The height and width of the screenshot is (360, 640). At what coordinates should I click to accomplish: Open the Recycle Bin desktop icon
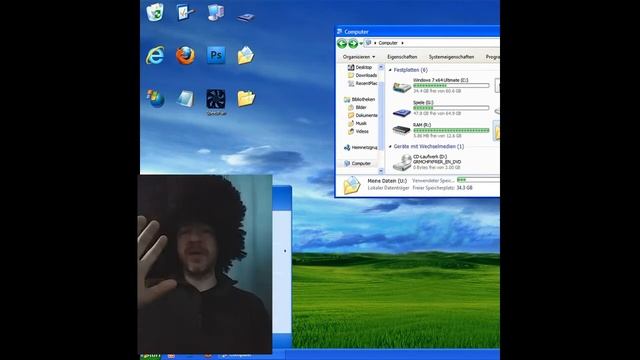155,12
